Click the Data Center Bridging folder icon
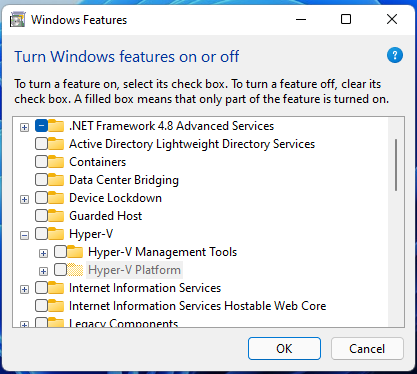This screenshot has height=374, width=417. [56, 180]
